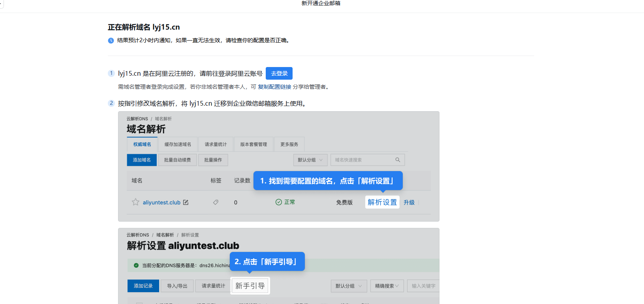
Task: Click 请求量统计 button beside 导入/导出
Action: [x=214, y=286]
